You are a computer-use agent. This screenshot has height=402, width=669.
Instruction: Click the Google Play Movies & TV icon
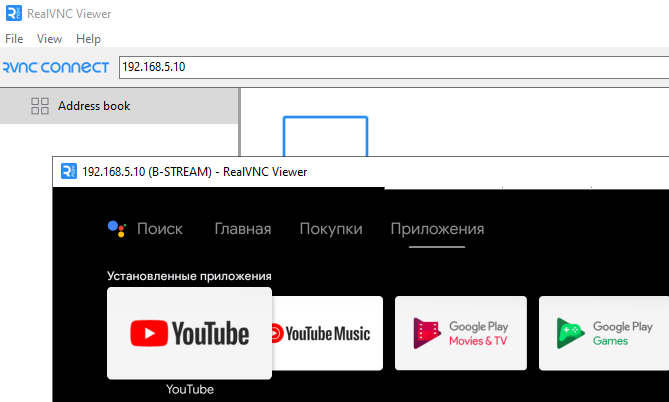tap(427, 333)
